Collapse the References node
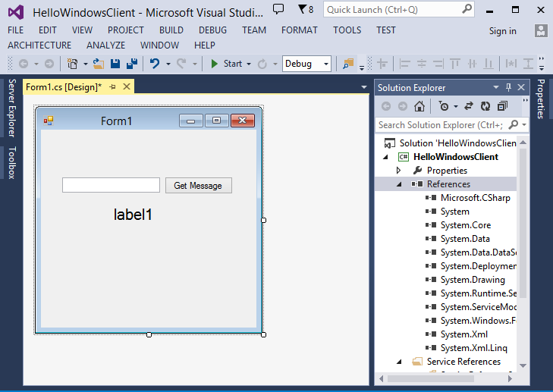The width and height of the screenshot is (553, 392). (399, 184)
